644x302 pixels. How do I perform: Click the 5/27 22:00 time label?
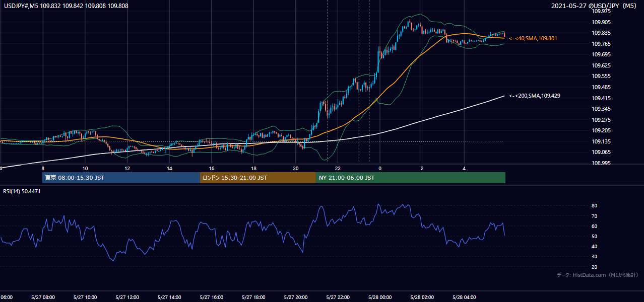(x=338, y=297)
